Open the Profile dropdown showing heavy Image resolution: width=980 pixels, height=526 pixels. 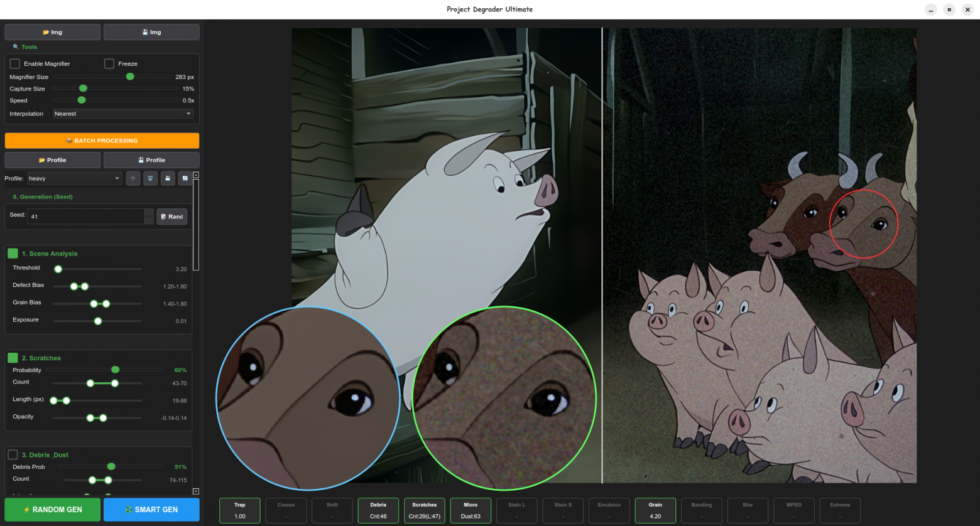pyautogui.click(x=75, y=178)
